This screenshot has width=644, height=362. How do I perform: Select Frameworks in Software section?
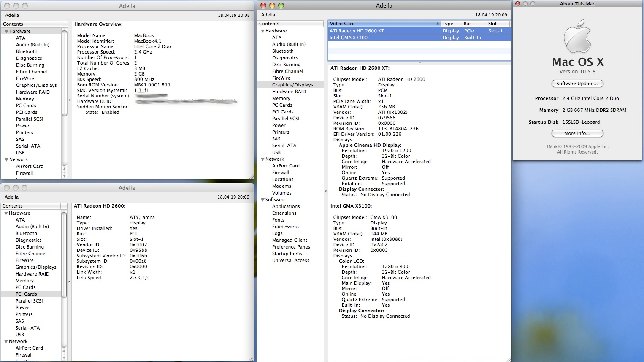pos(286,227)
